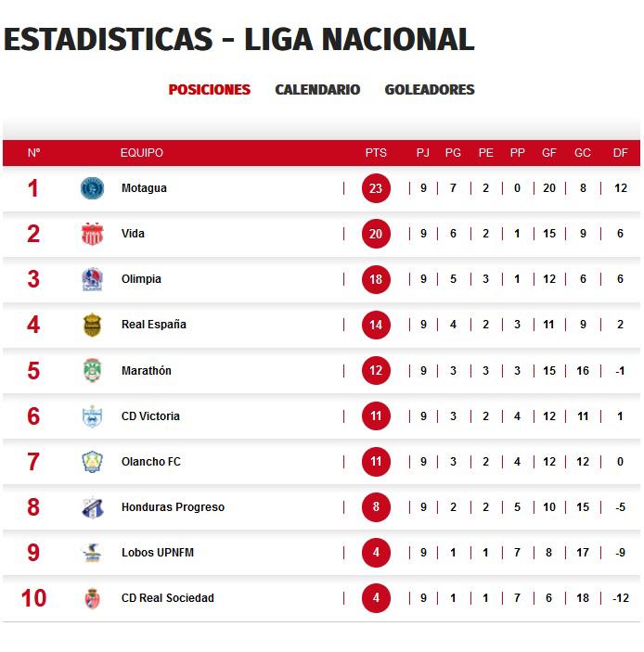Click the Real España team crest
Screen dimensions: 644x652
click(92, 325)
